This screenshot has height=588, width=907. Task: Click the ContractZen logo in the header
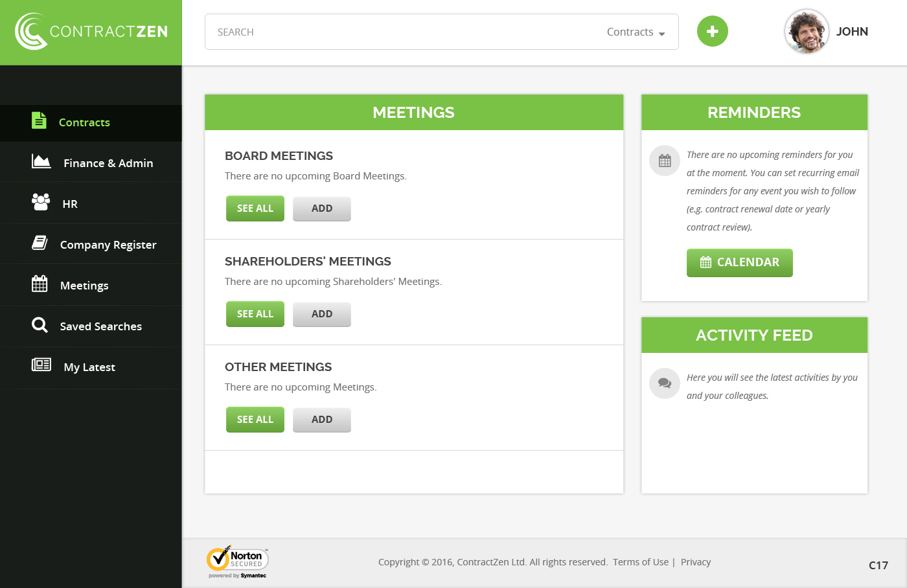point(91,30)
